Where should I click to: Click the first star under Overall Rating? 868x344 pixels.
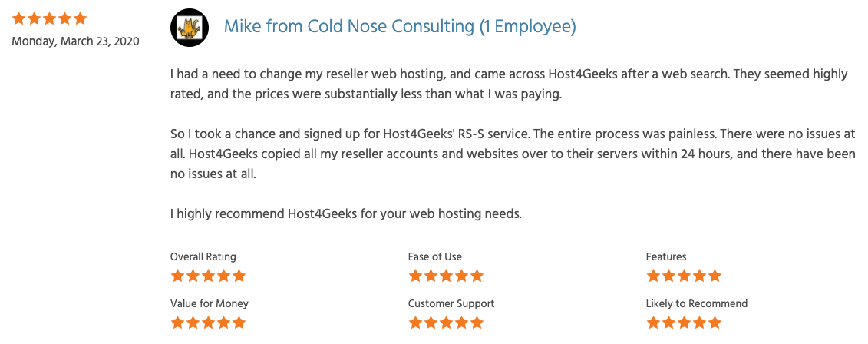coord(177,276)
